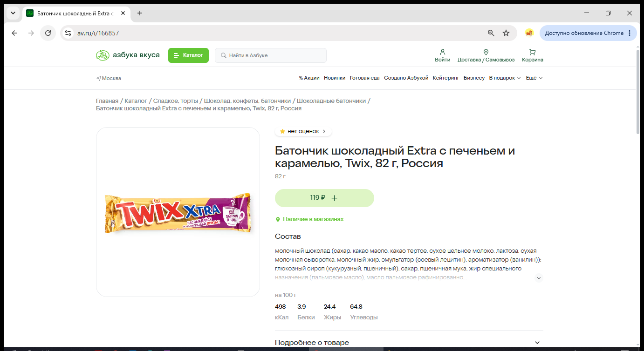Screen dimensions: 644x351
Task: Open the Корзина cart icon
Action: click(x=532, y=52)
